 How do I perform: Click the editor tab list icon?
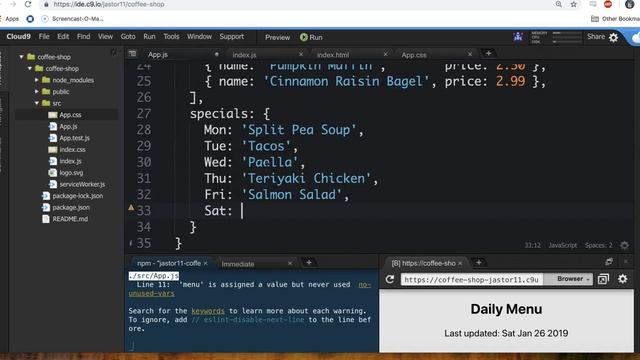coord(132,53)
